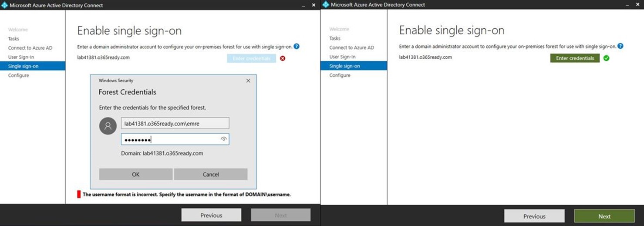Click the red error status icon

pos(283,58)
